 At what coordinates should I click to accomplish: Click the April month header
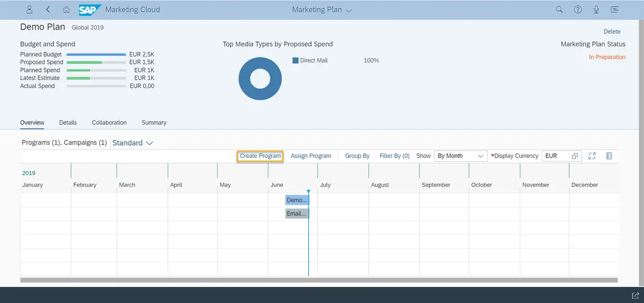pos(176,185)
